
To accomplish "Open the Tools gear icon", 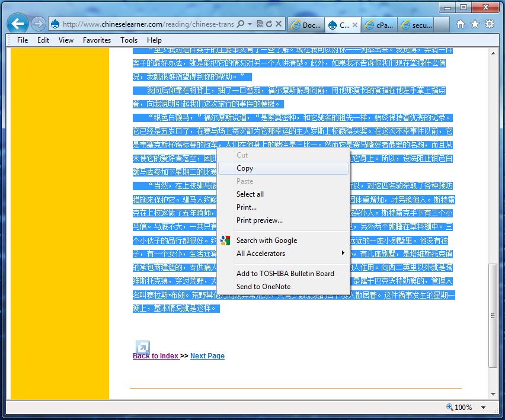I will [x=490, y=24].
